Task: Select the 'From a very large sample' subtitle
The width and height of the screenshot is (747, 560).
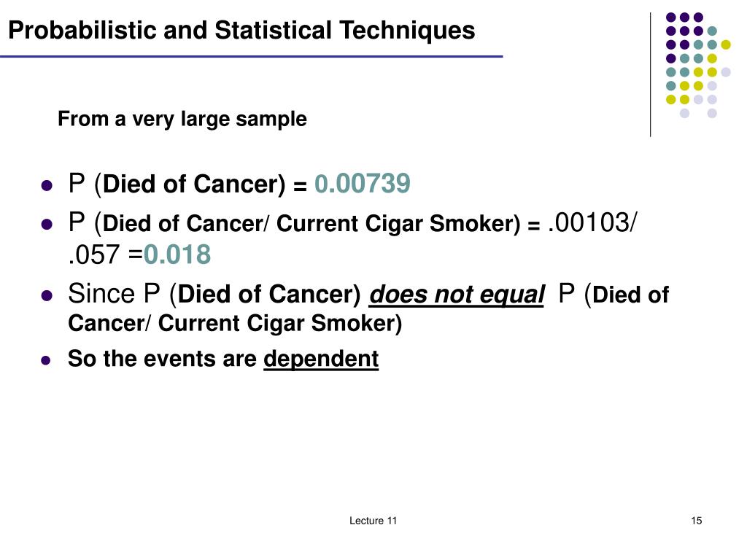Action: (182, 119)
